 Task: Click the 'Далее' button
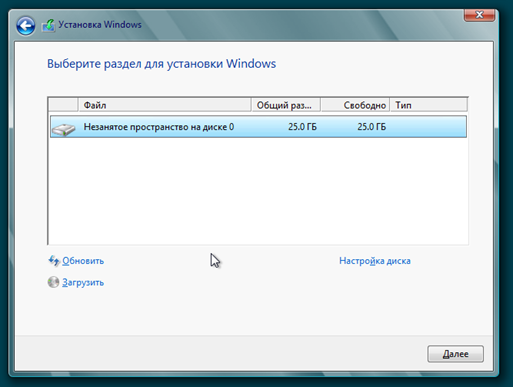tap(455, 354)
